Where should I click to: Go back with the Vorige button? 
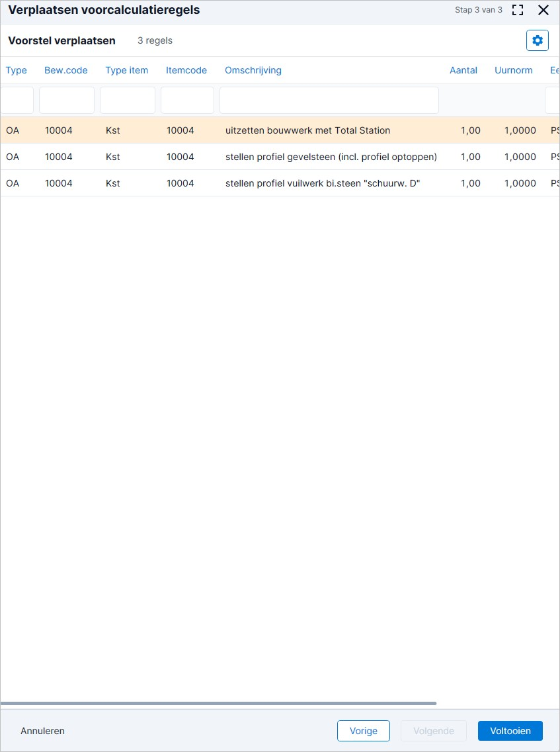364,731
